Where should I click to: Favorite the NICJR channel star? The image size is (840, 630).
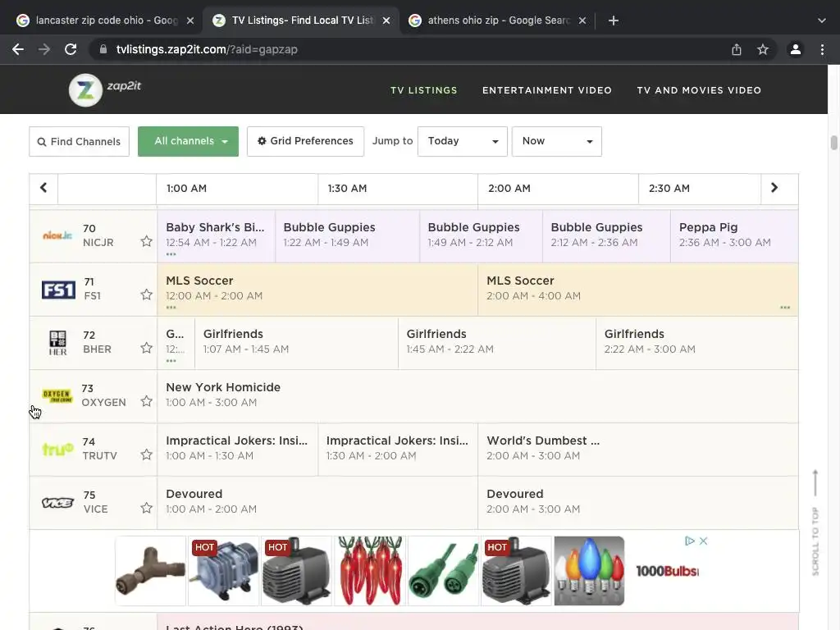[146, 241]
